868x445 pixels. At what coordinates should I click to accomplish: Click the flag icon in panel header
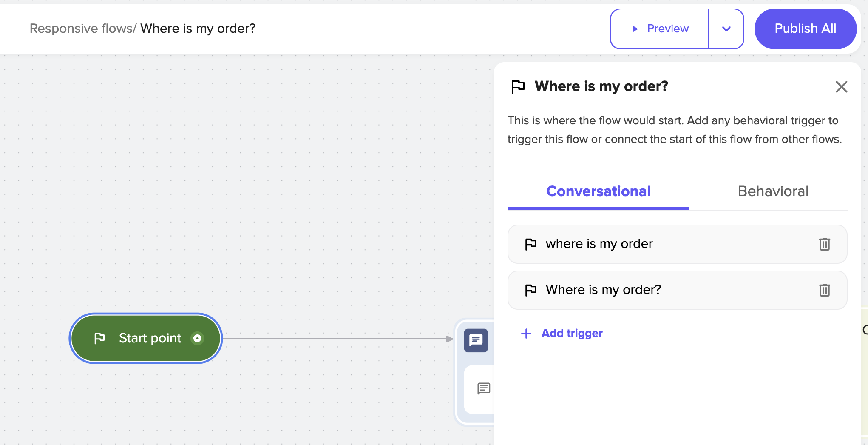(518, 87)
